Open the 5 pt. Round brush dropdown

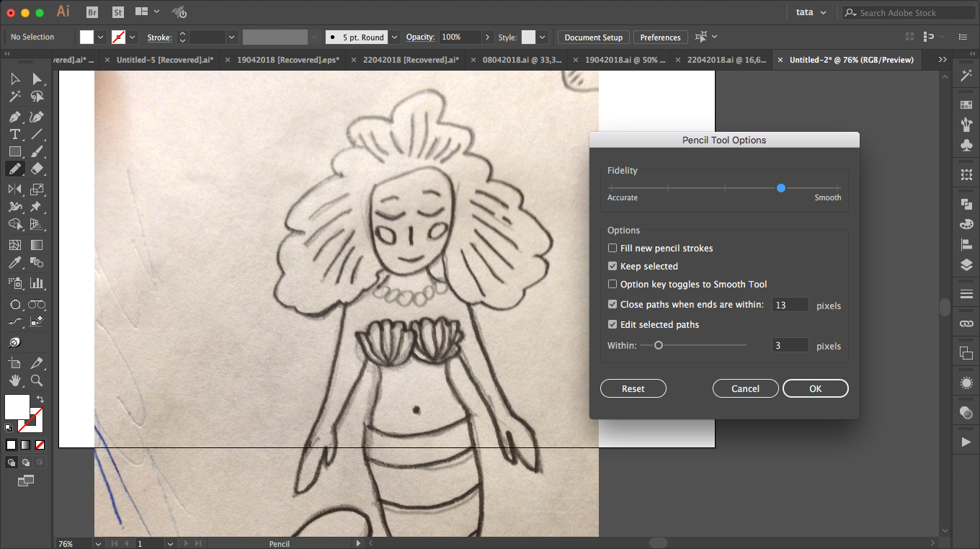[394, 37]
